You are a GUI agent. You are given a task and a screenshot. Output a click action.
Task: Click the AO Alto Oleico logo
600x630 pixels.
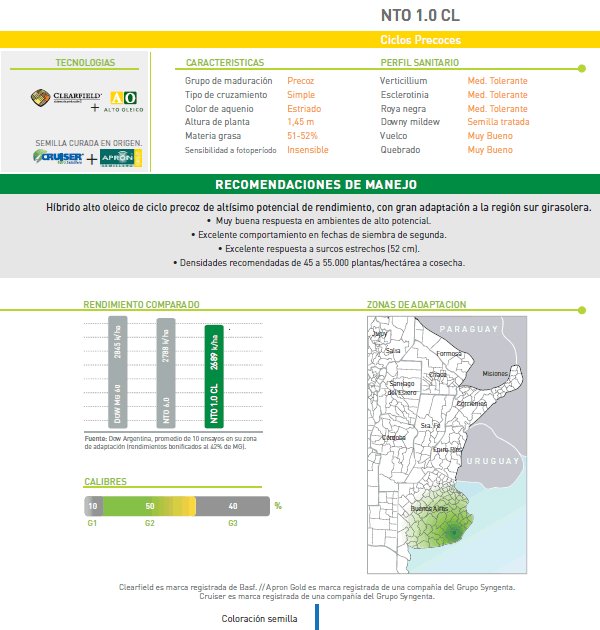pos(121,99)
